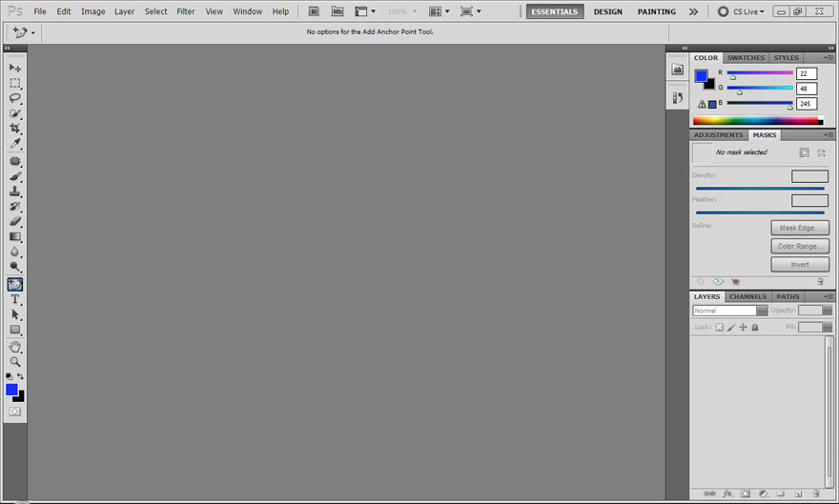This screenshot has height=504, width=839.
Task: Open the collapsed History panel icon
Action: (x=678, y=98)
